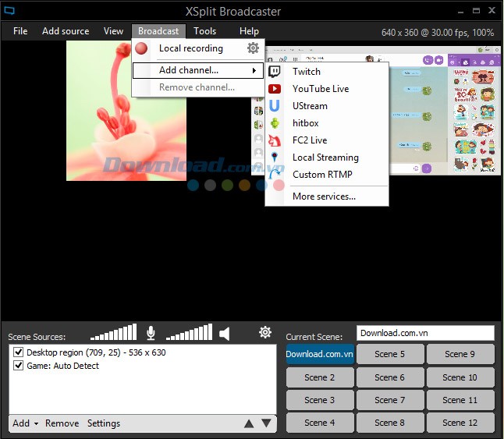504x439 pixels.
Task: Mute the speaker icon
Action: [x=225, y=334]
